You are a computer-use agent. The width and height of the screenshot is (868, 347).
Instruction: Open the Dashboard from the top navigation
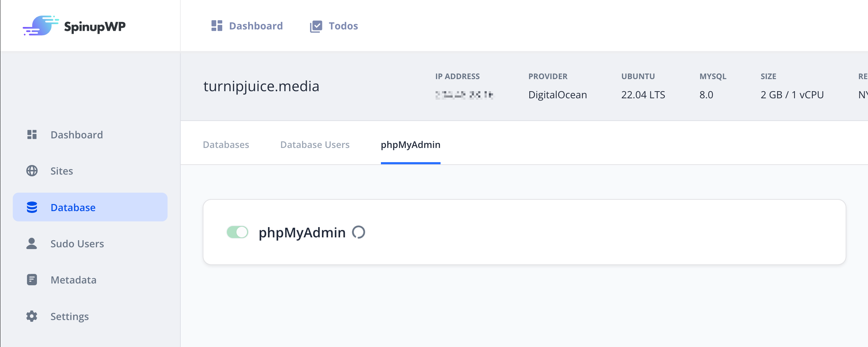tap(256, 25)
